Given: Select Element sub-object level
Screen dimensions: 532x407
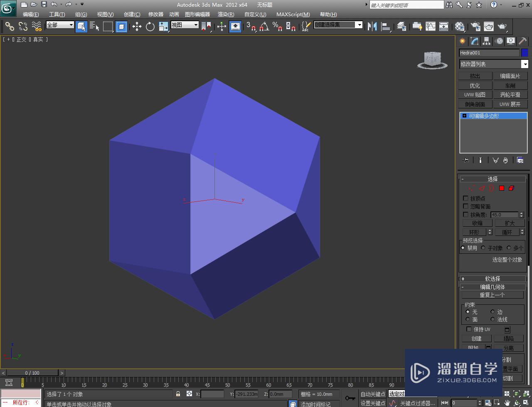Looking at the screenshot, I should [511, 188].
